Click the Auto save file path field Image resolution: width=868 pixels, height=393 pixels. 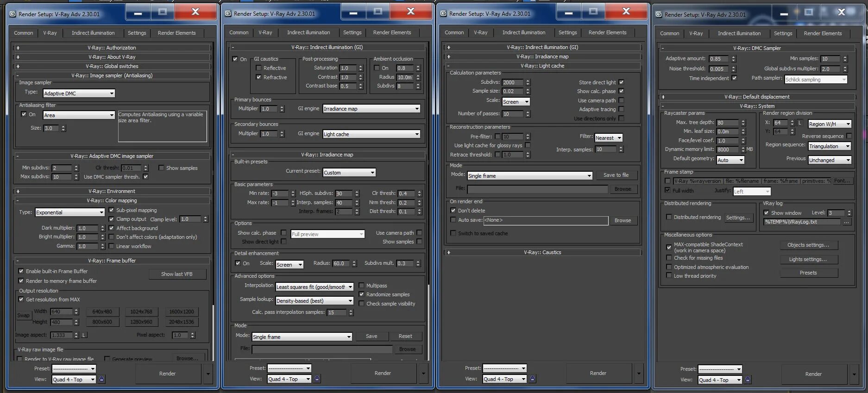[546, 220]
